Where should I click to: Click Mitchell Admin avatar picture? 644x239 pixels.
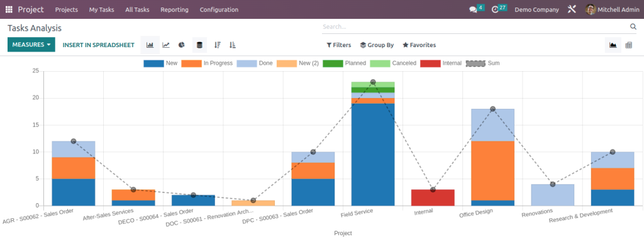pyautogui.click(x=591, y=9)
